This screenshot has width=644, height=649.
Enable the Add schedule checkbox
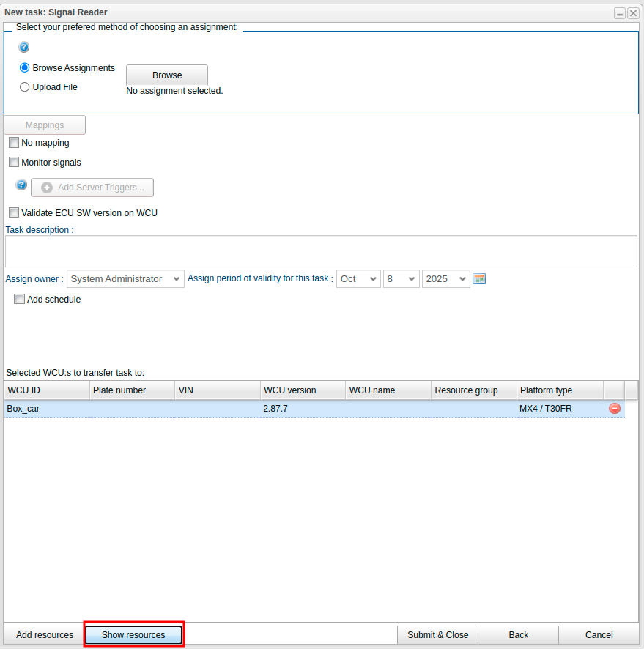pyautogui.click(x=19, y=300)
